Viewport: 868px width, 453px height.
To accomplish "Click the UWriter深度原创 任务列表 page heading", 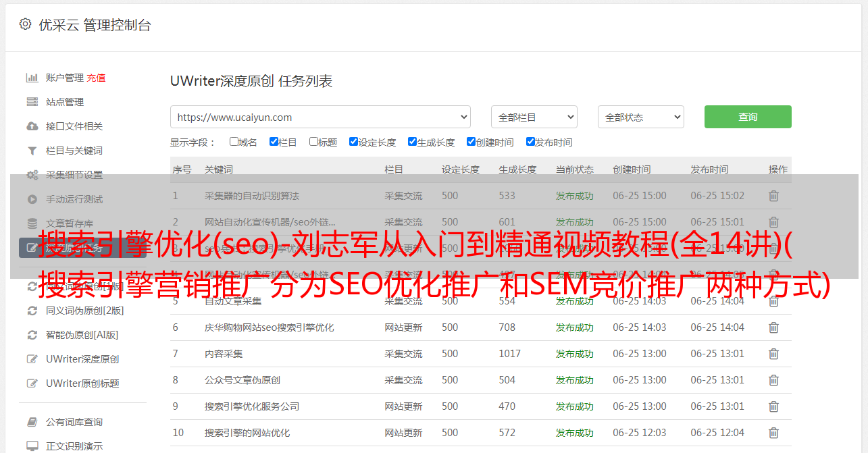I will pyautogui.click(x=251, y=81).
